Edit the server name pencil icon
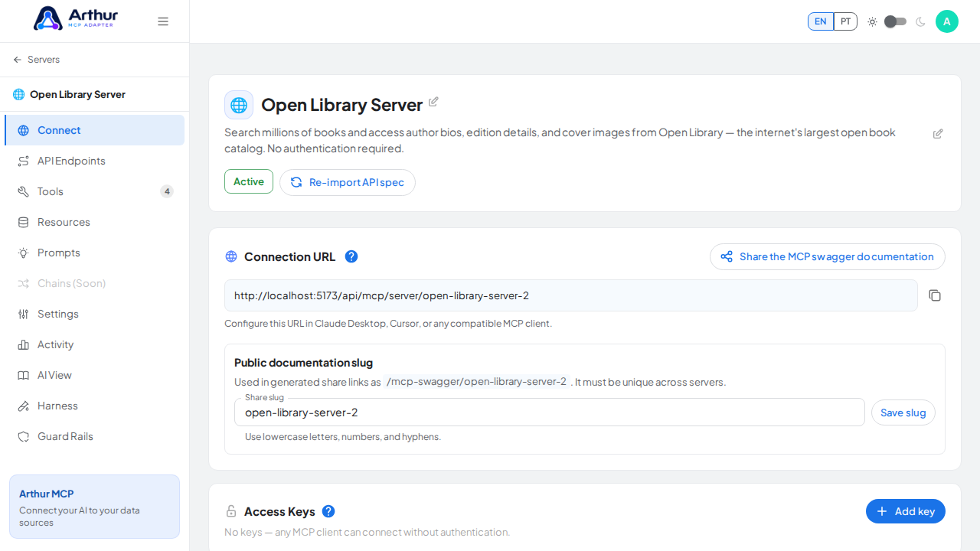The width and height of the screenshot is (980, 551). click(x=433, y=102)
